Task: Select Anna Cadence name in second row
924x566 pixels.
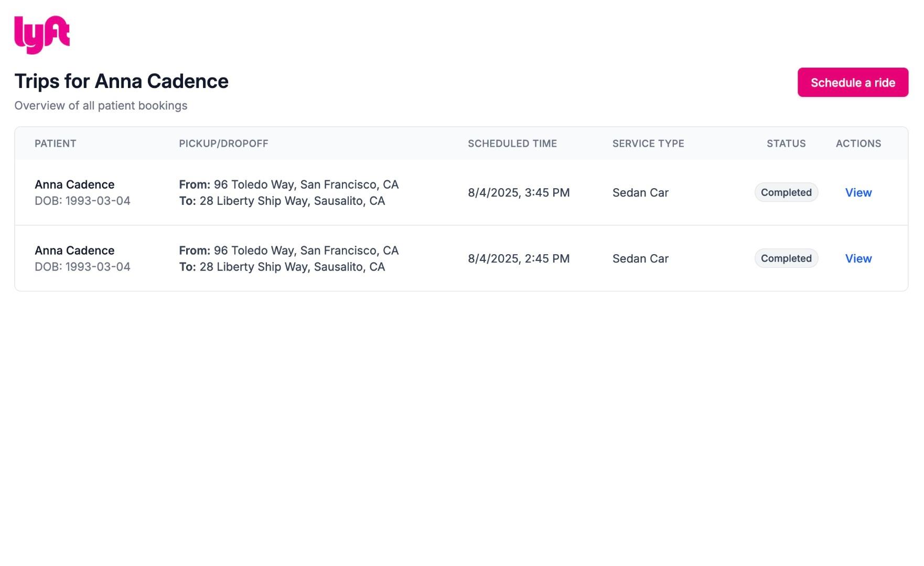Action: click(x=74, y=251)
